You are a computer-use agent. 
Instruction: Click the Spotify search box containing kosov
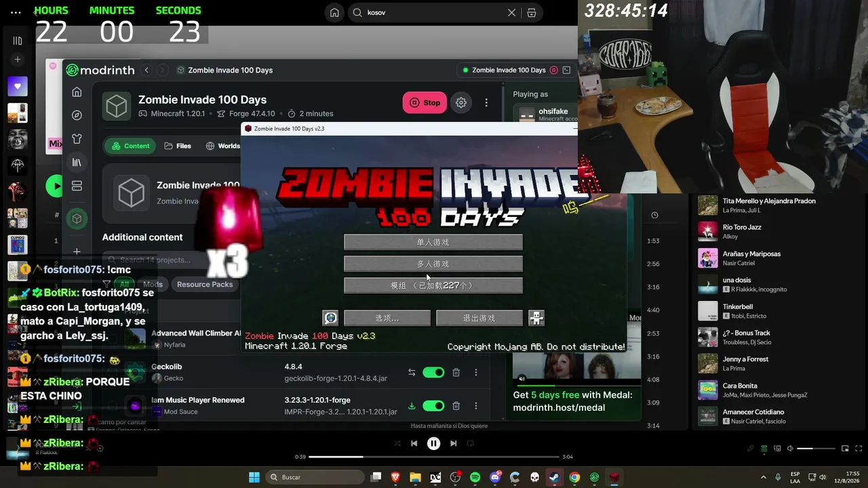click(434, 12)
